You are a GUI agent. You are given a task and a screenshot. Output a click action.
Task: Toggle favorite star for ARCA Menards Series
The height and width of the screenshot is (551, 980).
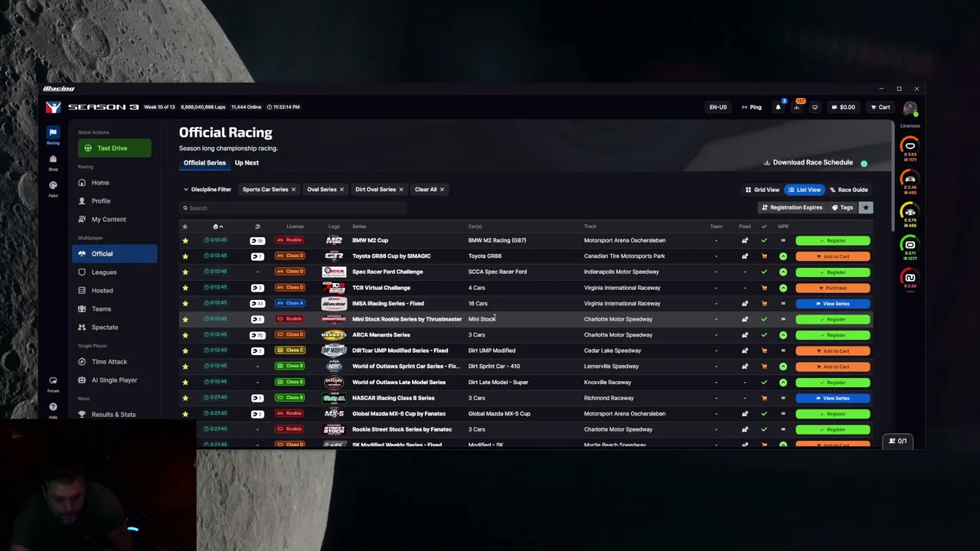tap(185, 334)
